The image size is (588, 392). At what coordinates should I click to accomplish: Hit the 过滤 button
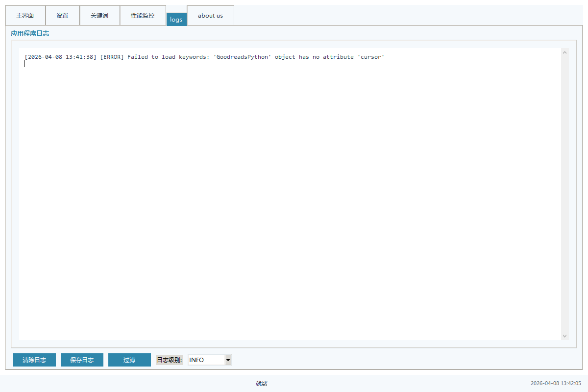pos(129,360)
